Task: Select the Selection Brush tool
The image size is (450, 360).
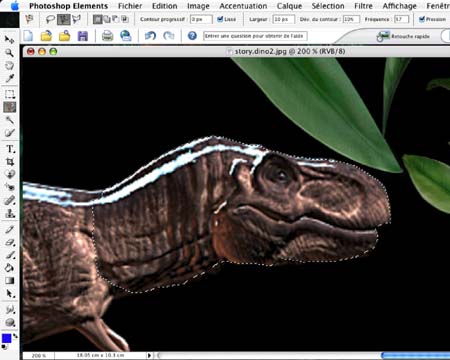Action: click(x=10, y=133)
